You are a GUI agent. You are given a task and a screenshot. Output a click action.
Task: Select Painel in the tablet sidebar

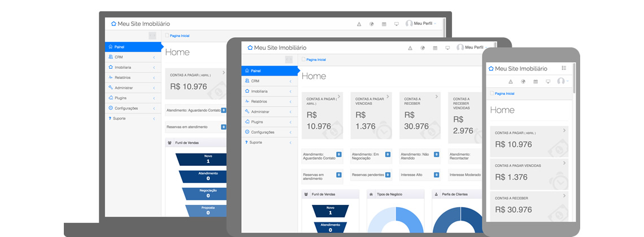pyautogui.click(x=269, y=71)
